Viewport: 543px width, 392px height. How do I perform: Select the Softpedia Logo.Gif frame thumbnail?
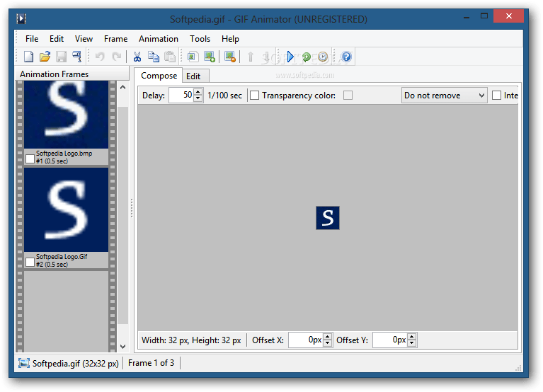[66, 209]
